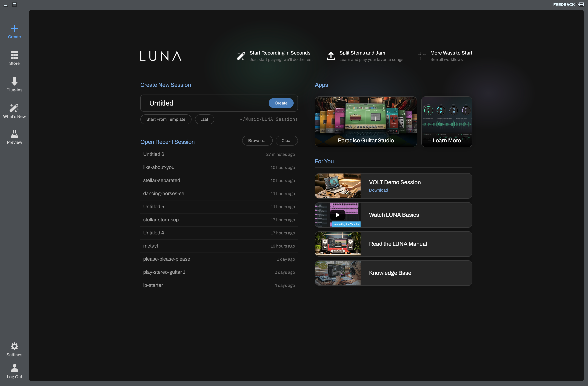Open the Paradise Guitar Studio app card
The width and height of the screenshot is (588, 386).
(366, 122)
